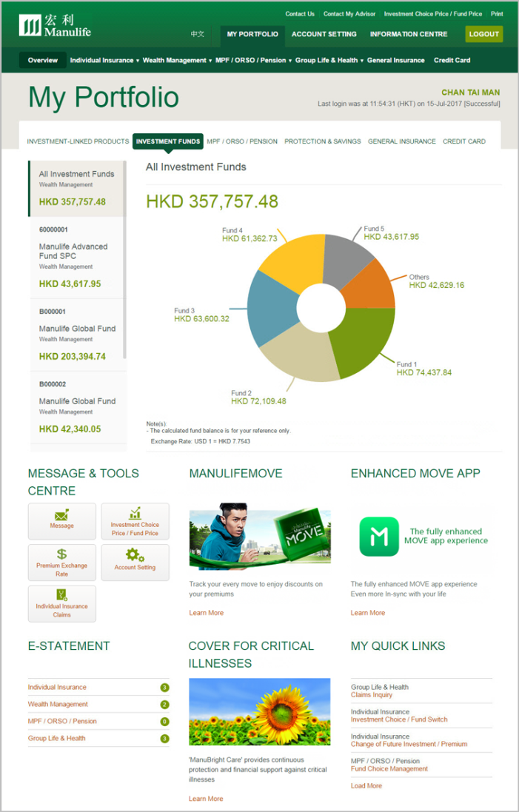519x812 pixels.
Task: Switch to CREDIT CARD portfolio tab
Action: 464,141
